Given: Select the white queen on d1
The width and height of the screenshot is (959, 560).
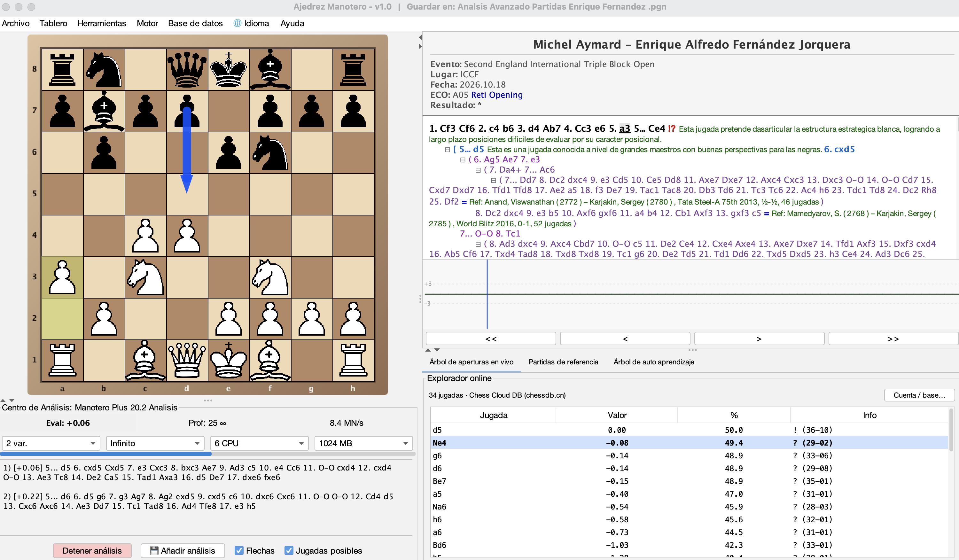Looking at the screenshot, I should pyautogui.click(x=187, y=360).
